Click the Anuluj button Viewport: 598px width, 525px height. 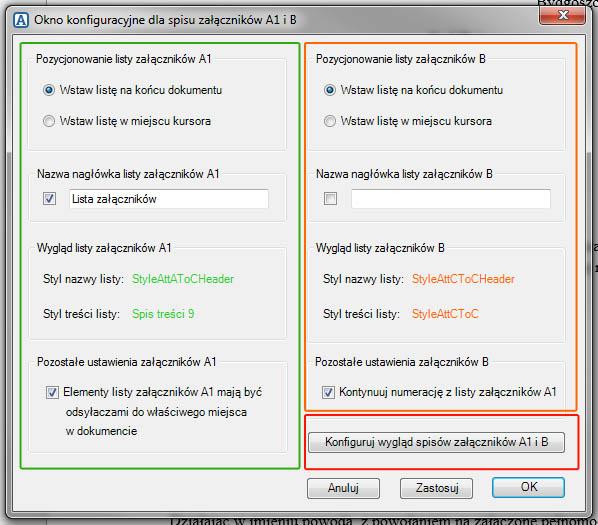click(x=343, y=488)
